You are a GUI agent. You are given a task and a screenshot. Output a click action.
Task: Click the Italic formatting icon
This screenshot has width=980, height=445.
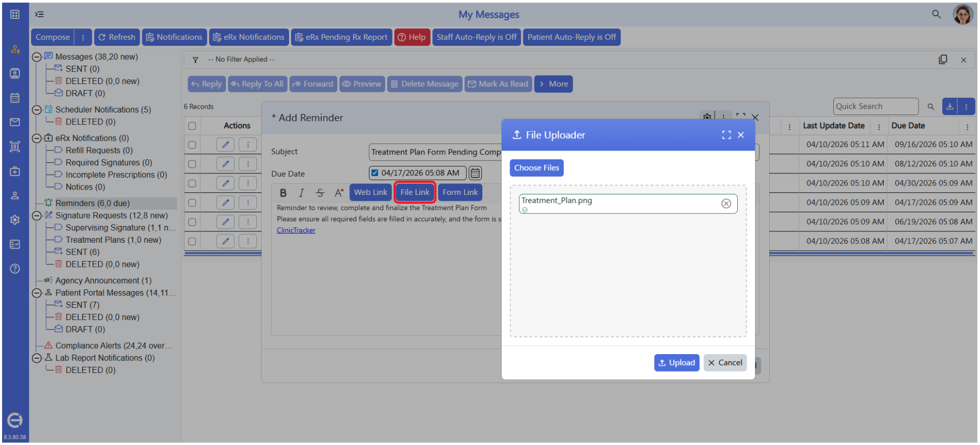pos(301,193)
